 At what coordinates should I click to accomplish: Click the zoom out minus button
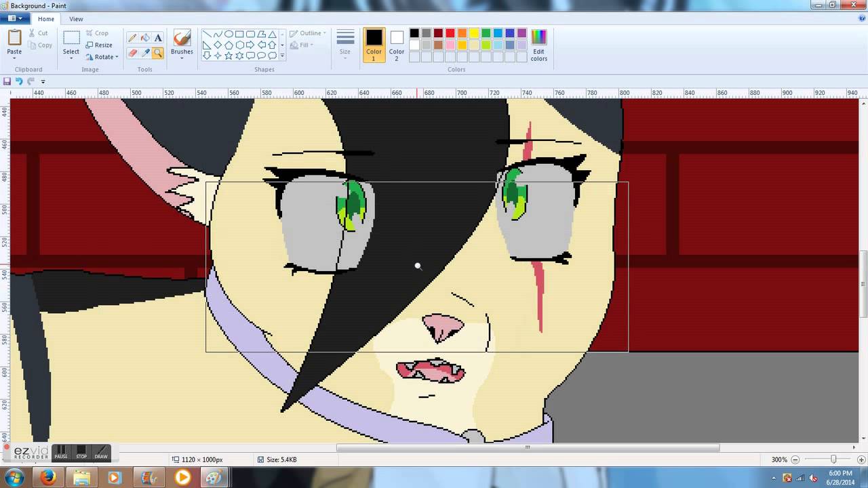pos(795,460)
